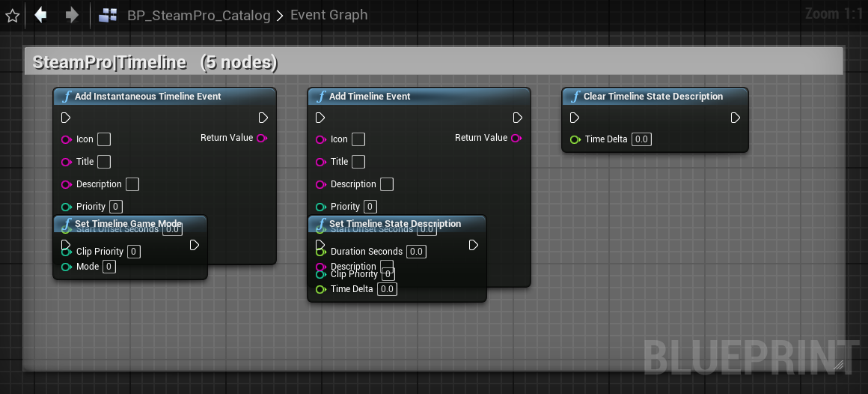Click Icon input box on Add Instantaneous Timeline Event

point(104,139)
